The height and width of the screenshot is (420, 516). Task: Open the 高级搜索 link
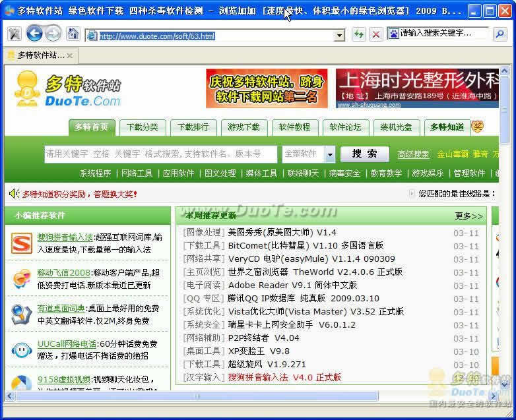(x=413, y=154)
